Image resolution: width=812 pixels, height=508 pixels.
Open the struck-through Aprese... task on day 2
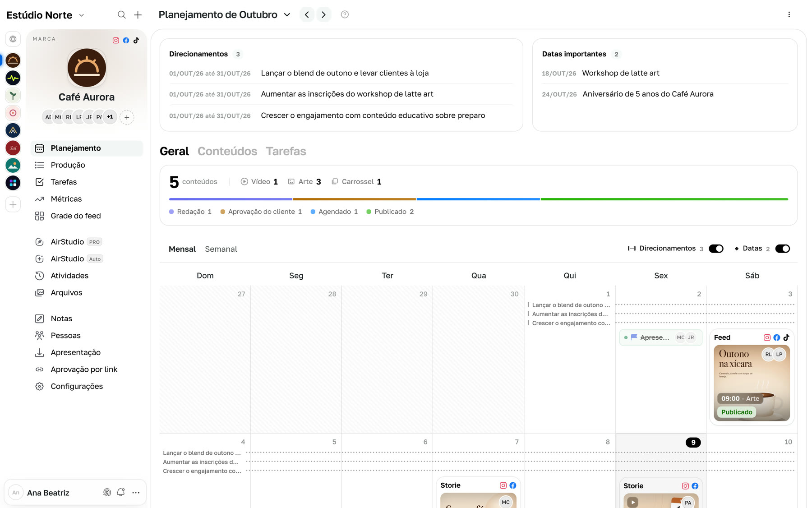tap(660, 337)
